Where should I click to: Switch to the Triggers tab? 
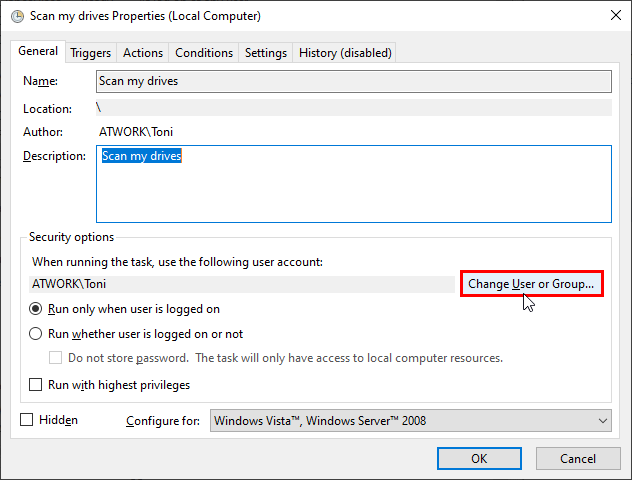(x=90, y=53)
